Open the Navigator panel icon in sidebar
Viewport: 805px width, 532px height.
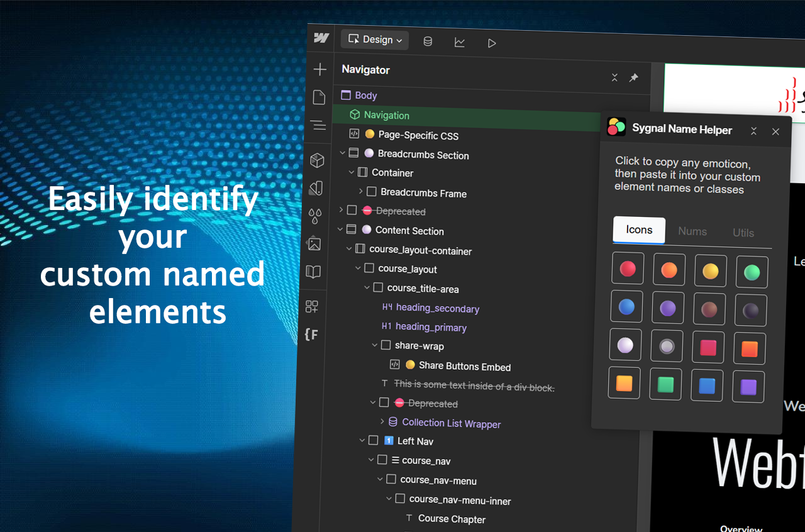(318, 126)
